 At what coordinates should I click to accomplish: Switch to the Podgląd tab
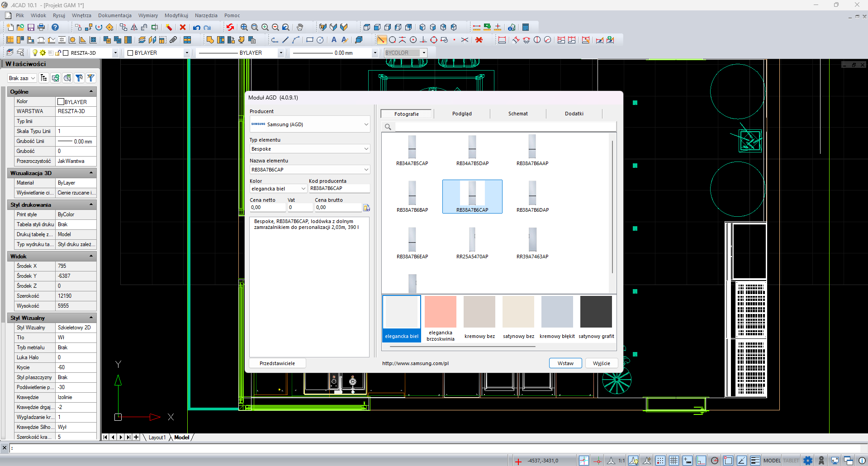tap(462, 114)
